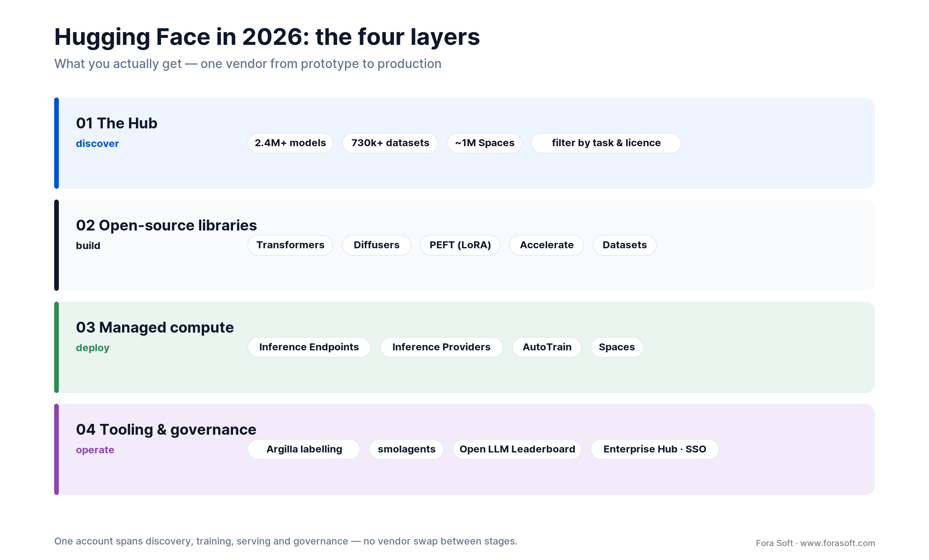The image size is (929, 560).
Task: Click the '02 Open-source libraries' heading
Action: pyautogui.click(x=166, y=225)
